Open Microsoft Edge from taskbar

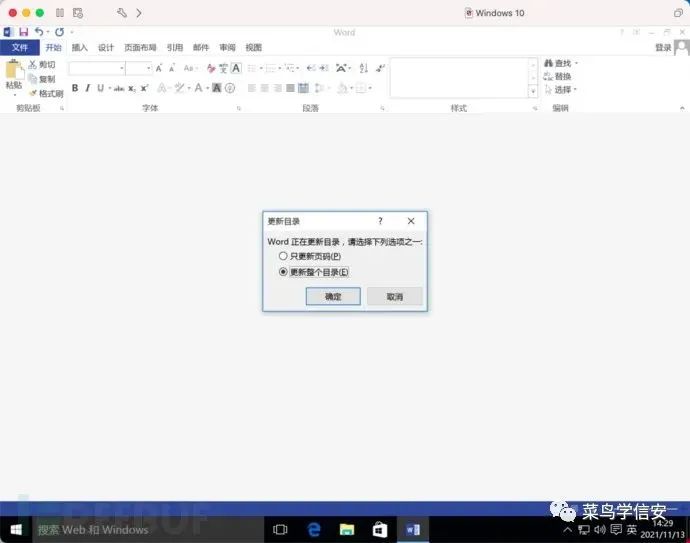[x=314, y=529]
